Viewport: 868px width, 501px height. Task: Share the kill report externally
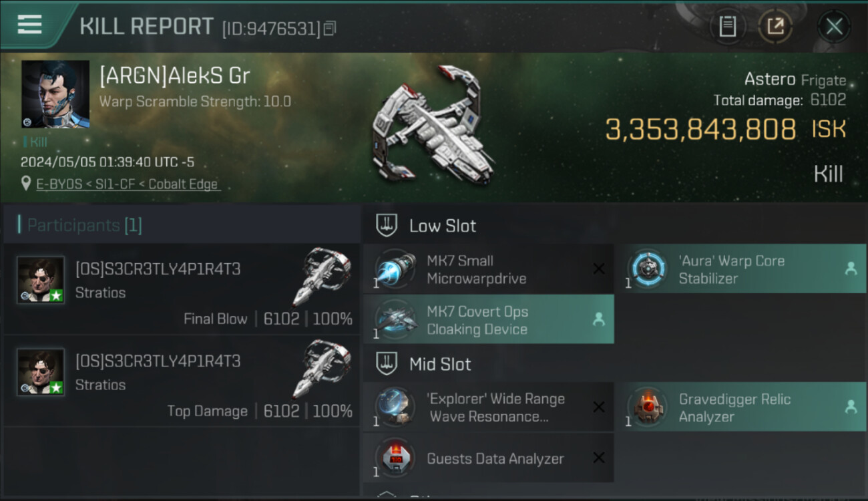click(x=775, y=27)
